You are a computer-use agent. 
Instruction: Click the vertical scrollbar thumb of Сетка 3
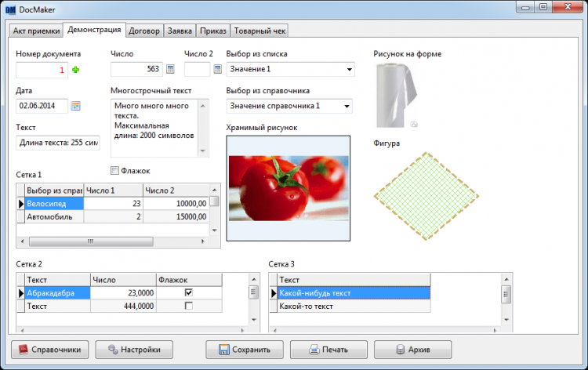coord(506,294)
